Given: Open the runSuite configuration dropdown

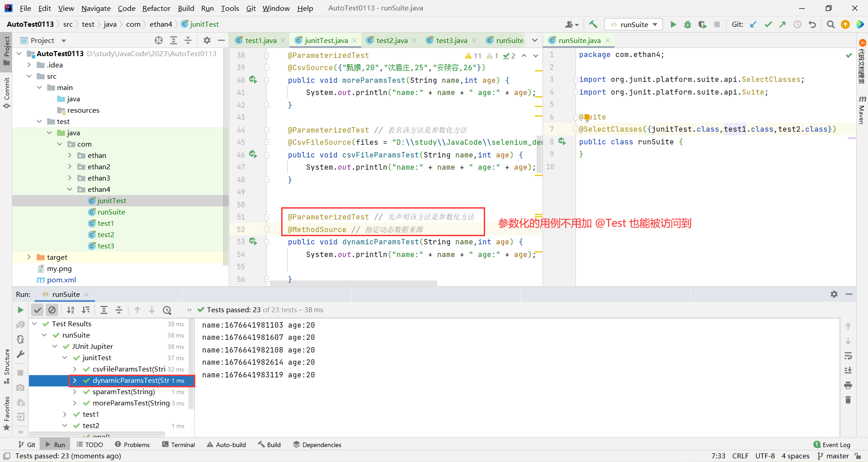Looking at the screenshot, I should 634,24.
